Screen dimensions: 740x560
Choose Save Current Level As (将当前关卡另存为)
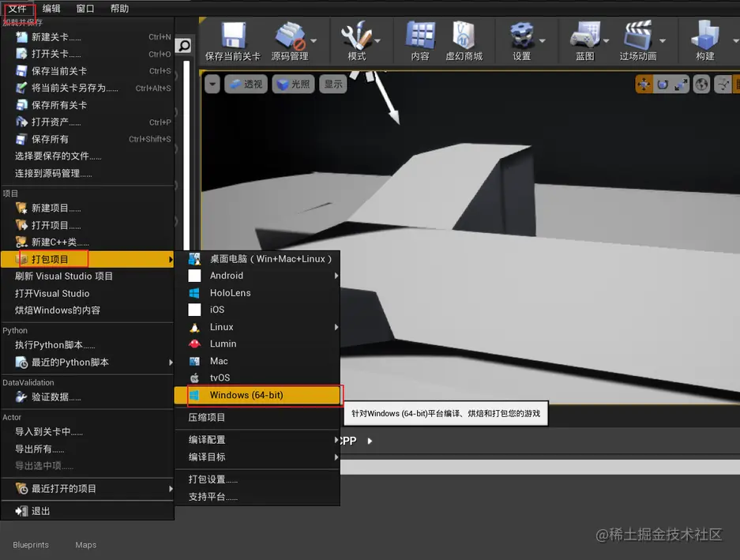(88, 88)
